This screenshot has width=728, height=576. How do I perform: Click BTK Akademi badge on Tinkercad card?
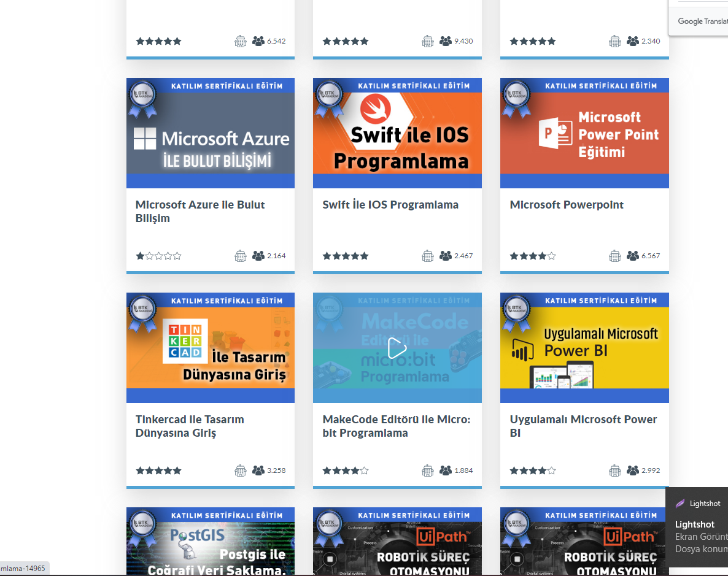(x=143, y=313)
